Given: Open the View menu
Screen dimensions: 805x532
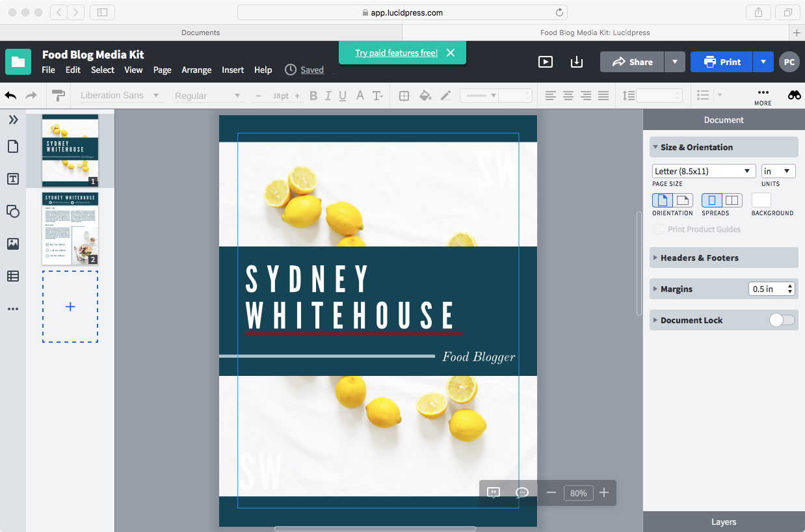Looking at the screenshot, I should point(133,70).
